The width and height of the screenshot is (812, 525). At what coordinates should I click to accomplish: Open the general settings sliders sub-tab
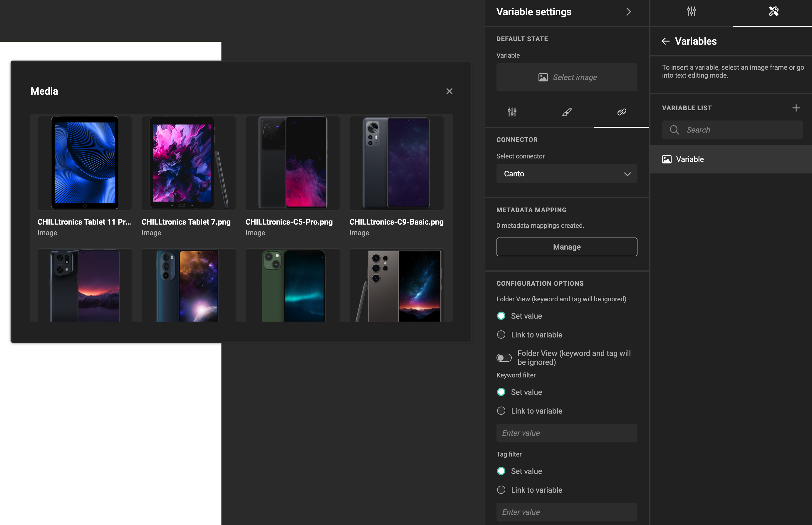click(x=512, y=112)
